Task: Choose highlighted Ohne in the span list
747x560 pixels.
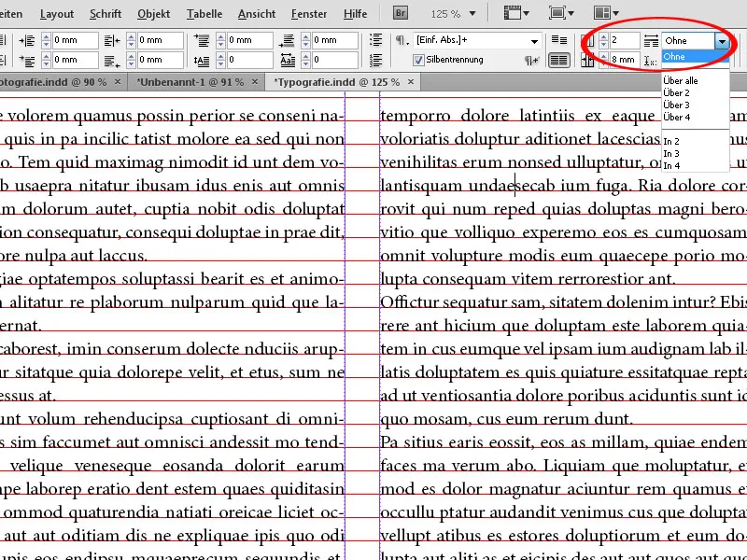Action: [x=695, y=57]
